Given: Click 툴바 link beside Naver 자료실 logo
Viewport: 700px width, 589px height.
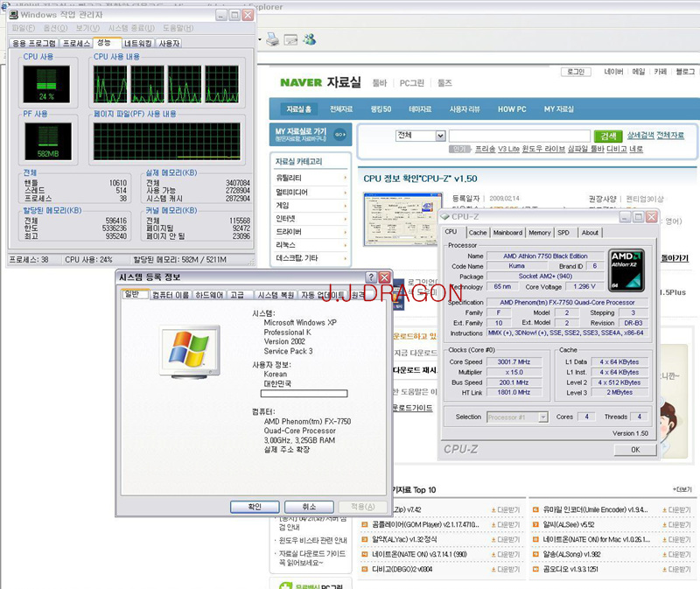Looking at the screenshot, I should [380, 83].
